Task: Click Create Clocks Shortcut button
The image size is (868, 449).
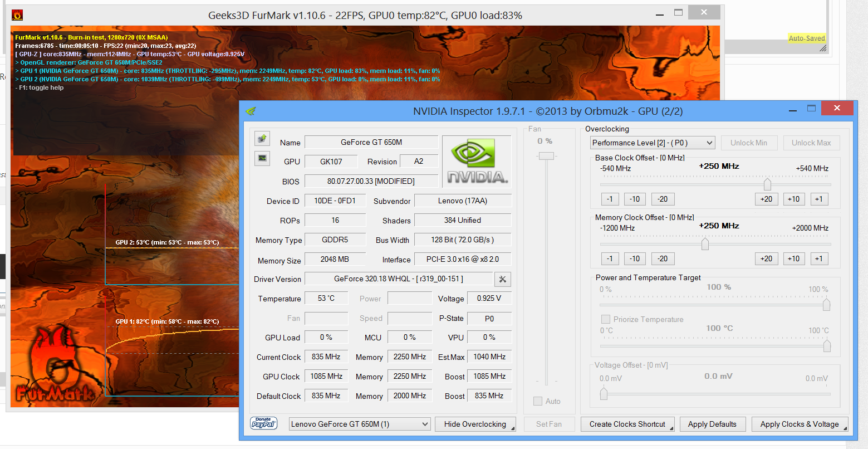Action: (x=627, y=424)
